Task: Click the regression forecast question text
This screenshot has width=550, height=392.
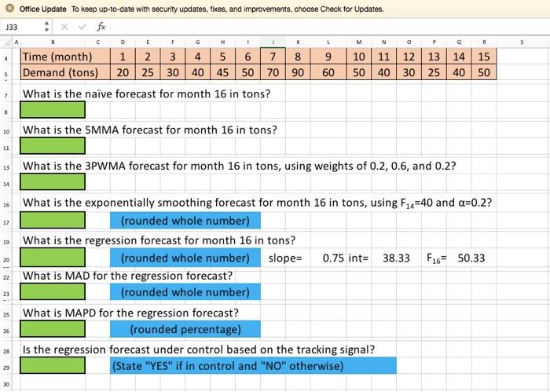Action: pyautogui.click(x=159, y=240)
